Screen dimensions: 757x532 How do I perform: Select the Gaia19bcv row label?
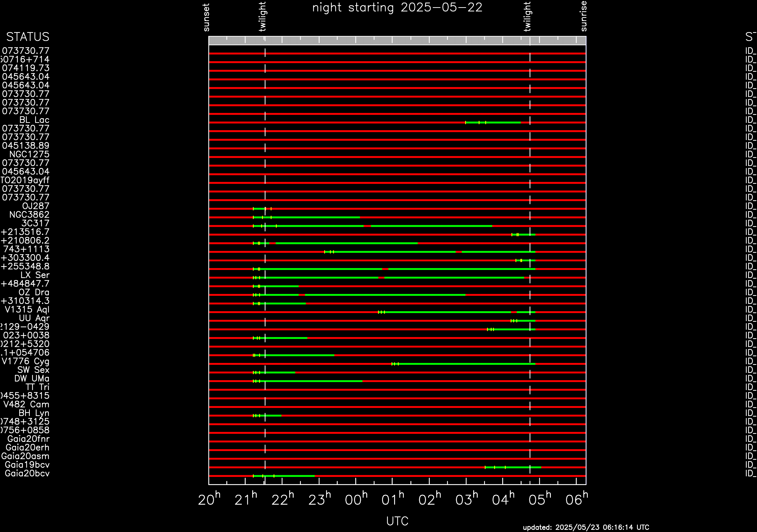[x=27, y=465]
